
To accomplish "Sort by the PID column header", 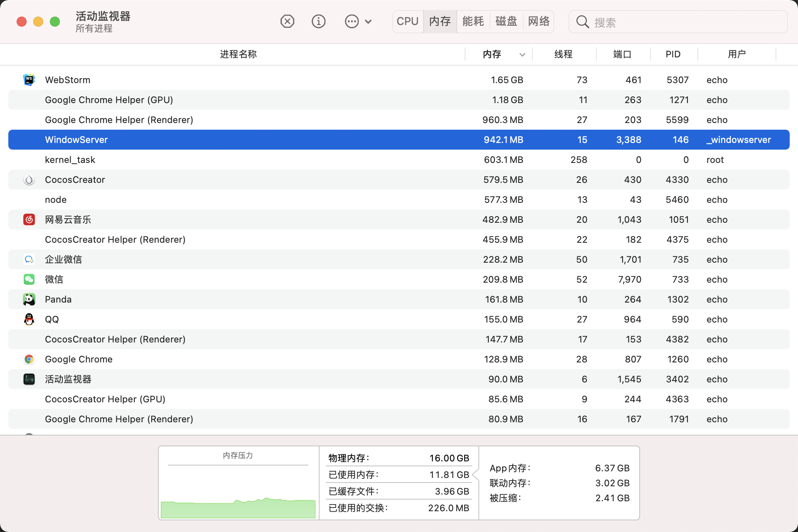I will (x=673, y=54).
